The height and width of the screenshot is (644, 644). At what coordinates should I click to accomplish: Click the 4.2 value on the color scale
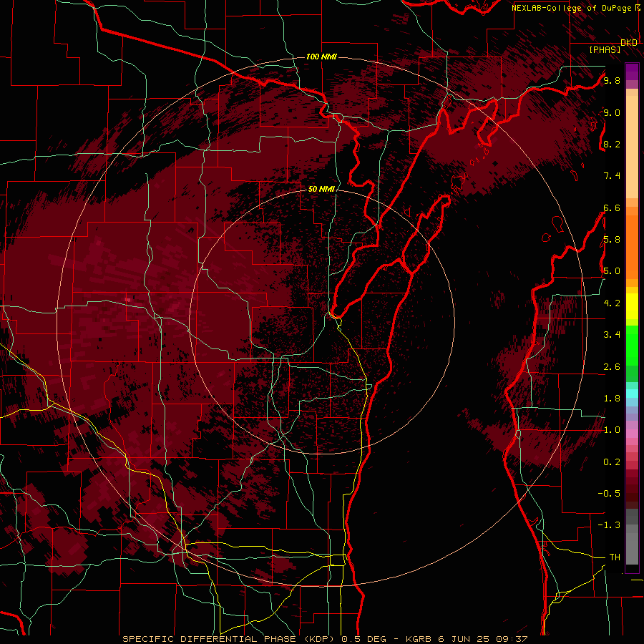click(x=612, y=303)
